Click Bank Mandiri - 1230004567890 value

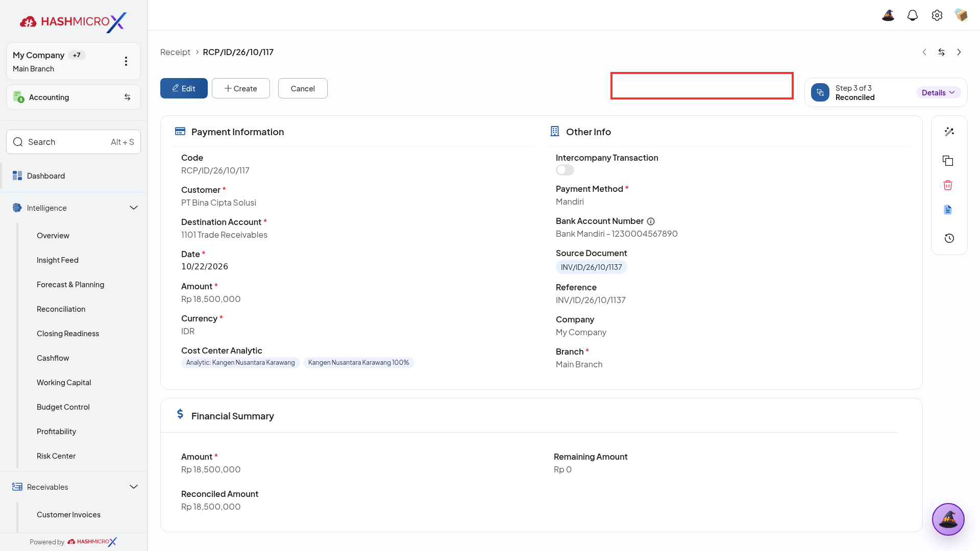(x=617, y=234)
